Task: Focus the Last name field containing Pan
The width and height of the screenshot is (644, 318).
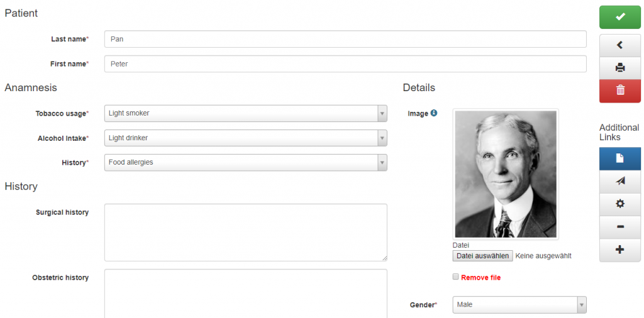Action: coord(345,40)
